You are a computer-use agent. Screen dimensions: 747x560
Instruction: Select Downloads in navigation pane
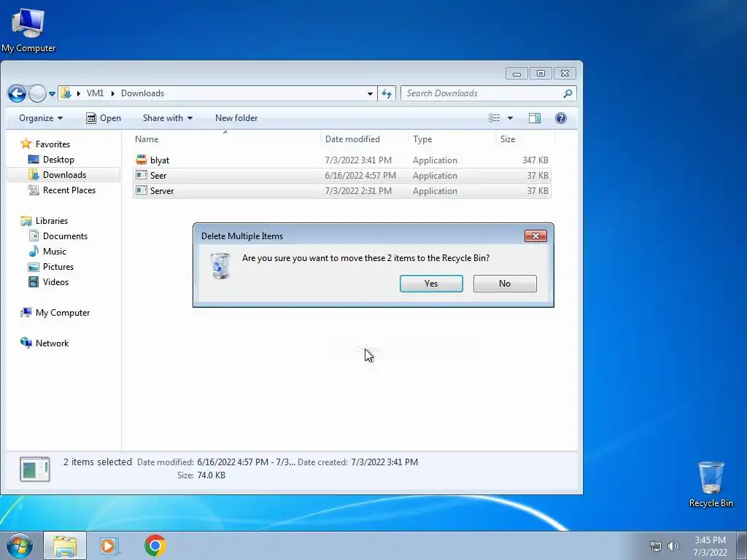pos(64,175)
